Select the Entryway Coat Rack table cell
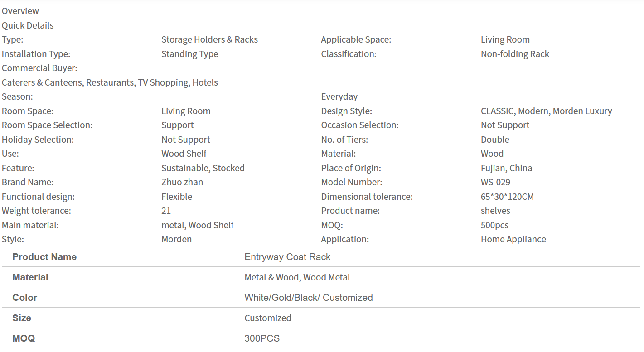 tap(287, 257)
